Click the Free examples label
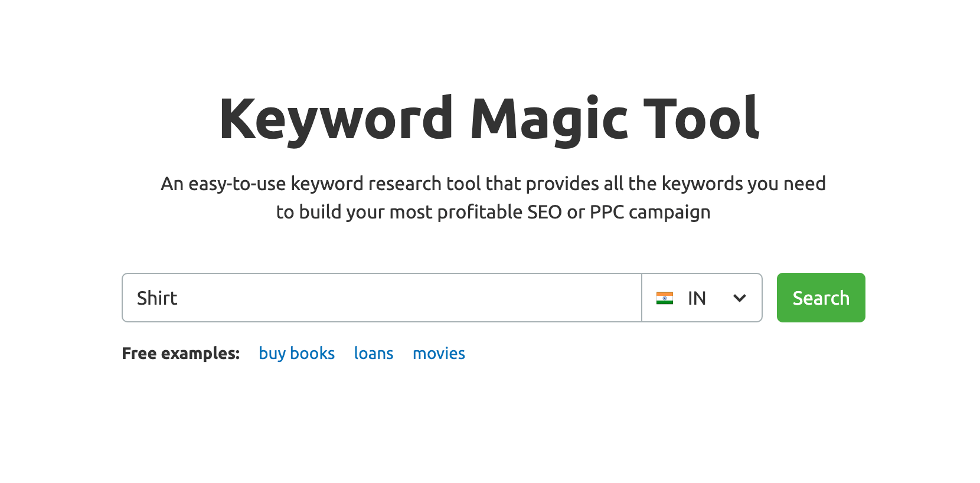Viewport: 980px width, 483px height. coord(181,353)
